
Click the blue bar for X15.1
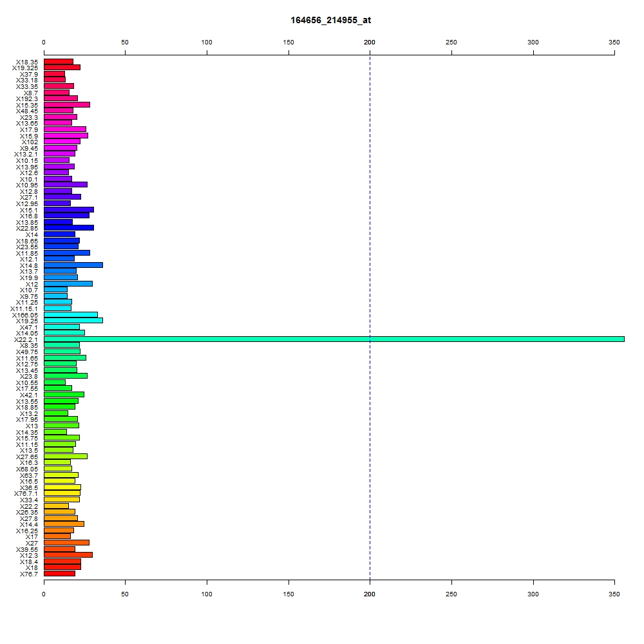pyautogui.click(x=69, y=210)
